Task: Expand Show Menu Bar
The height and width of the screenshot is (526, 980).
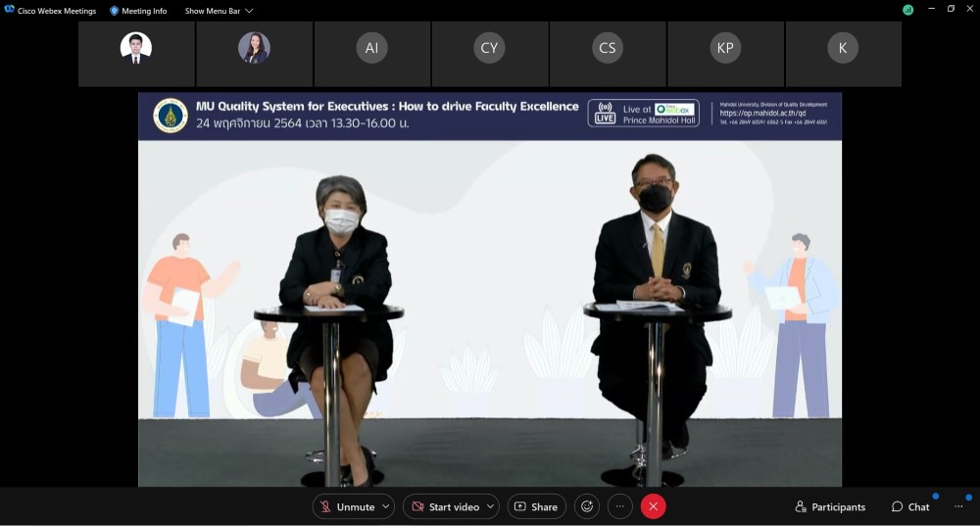Action: pos(219,11)
